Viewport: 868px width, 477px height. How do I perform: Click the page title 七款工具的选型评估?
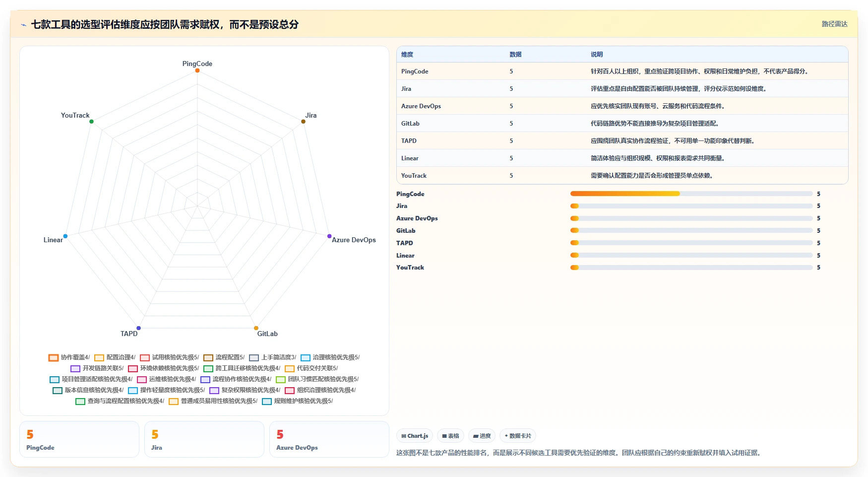(165, 24)
